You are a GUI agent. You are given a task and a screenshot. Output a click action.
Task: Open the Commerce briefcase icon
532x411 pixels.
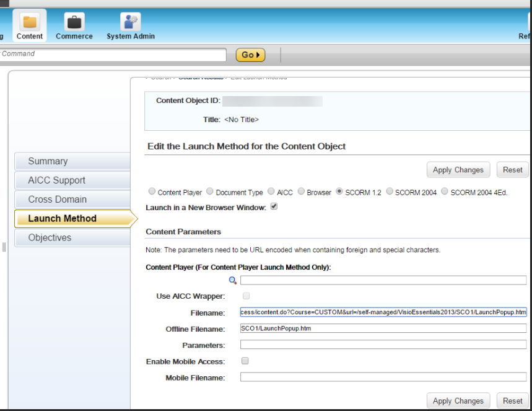coord(74,22)
